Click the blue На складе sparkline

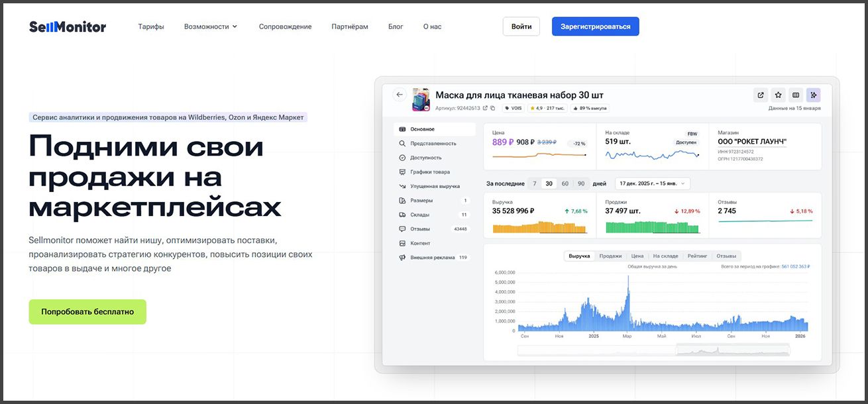pos(653,154)
